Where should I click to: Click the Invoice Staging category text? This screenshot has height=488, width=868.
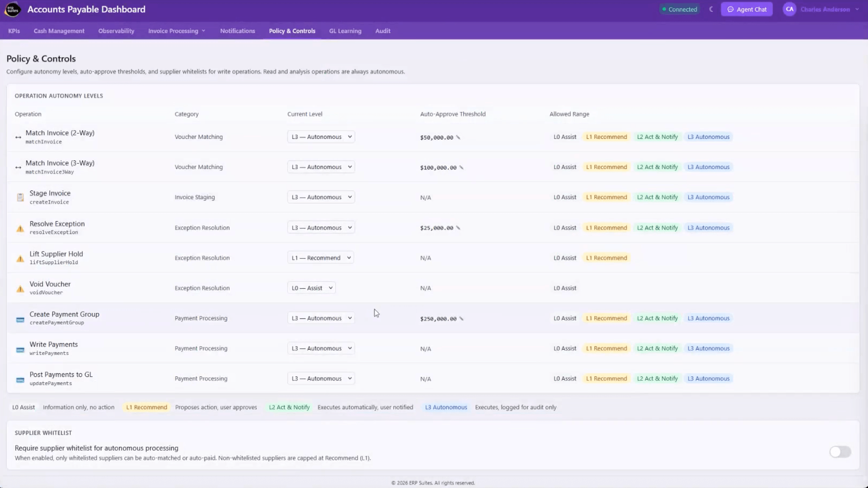[x=195, y=197]
